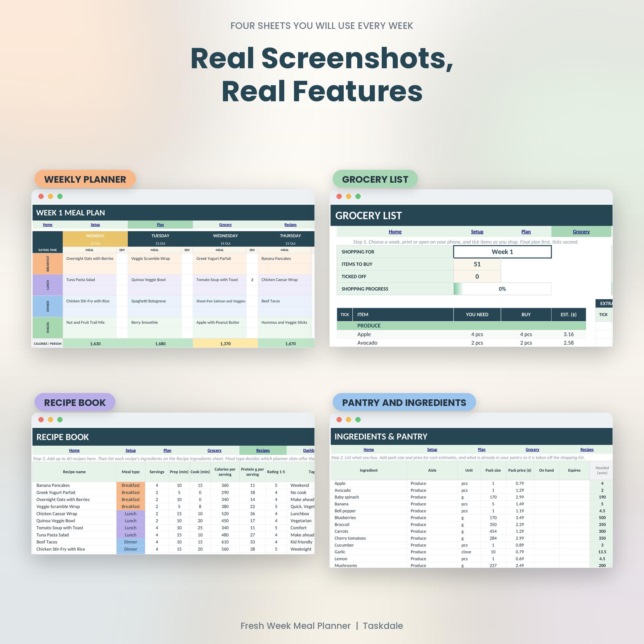The height and width of the screenshot is (644, 644).
Task: Click Wednesday calories value 1,370
Action: (x=225, y=344)
